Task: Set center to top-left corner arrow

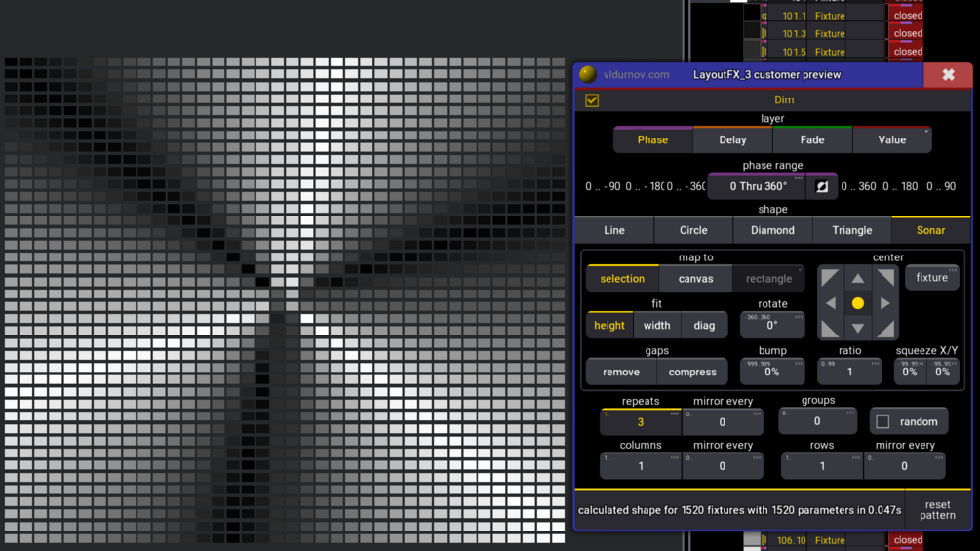Action: [830, 278]
